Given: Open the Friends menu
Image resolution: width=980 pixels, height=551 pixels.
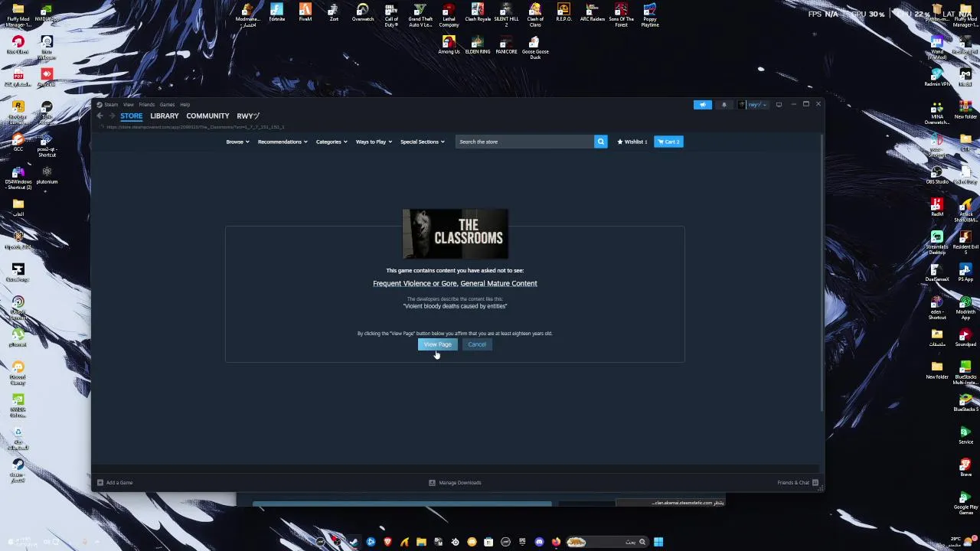Looking at the screenshot, I should (146, 104).
